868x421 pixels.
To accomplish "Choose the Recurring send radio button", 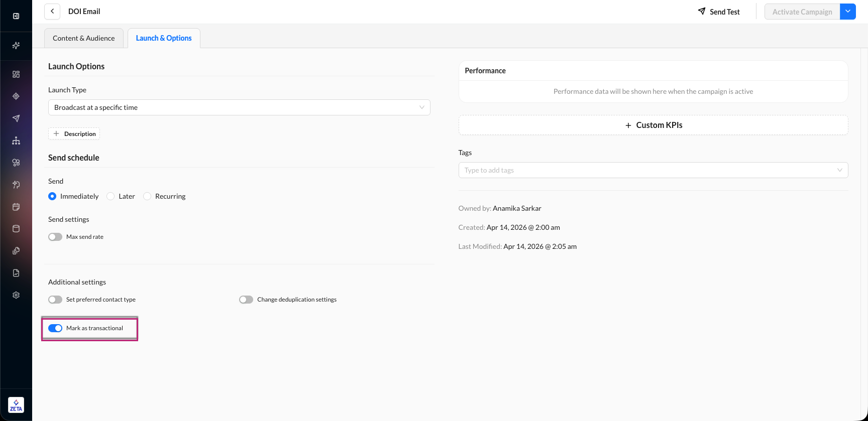I will tap(147, 196).
